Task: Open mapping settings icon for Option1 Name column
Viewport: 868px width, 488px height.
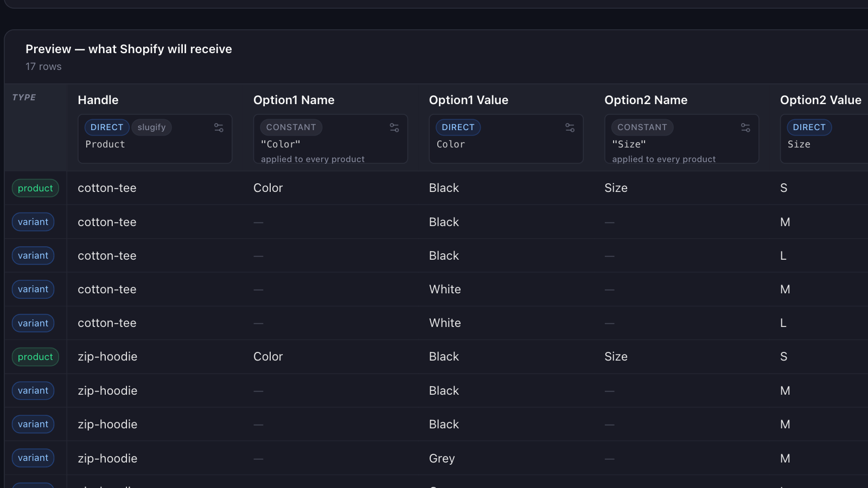Action: (x=394, y=127)
